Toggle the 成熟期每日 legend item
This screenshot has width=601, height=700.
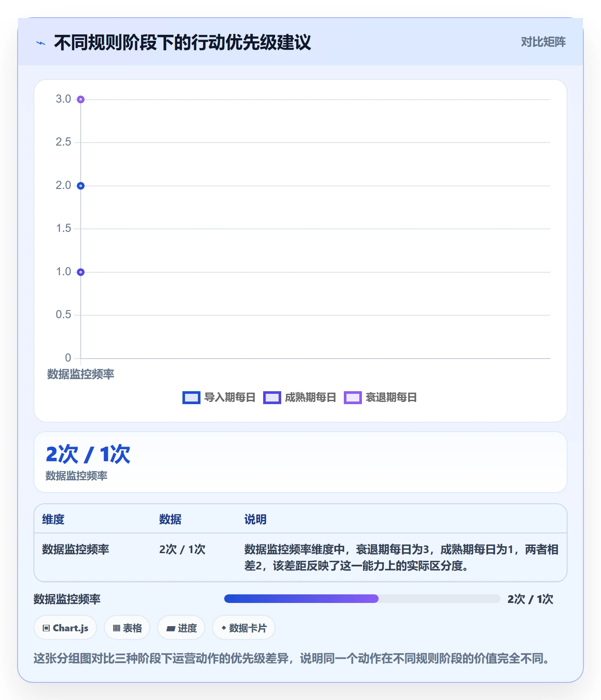coord(300,397)
